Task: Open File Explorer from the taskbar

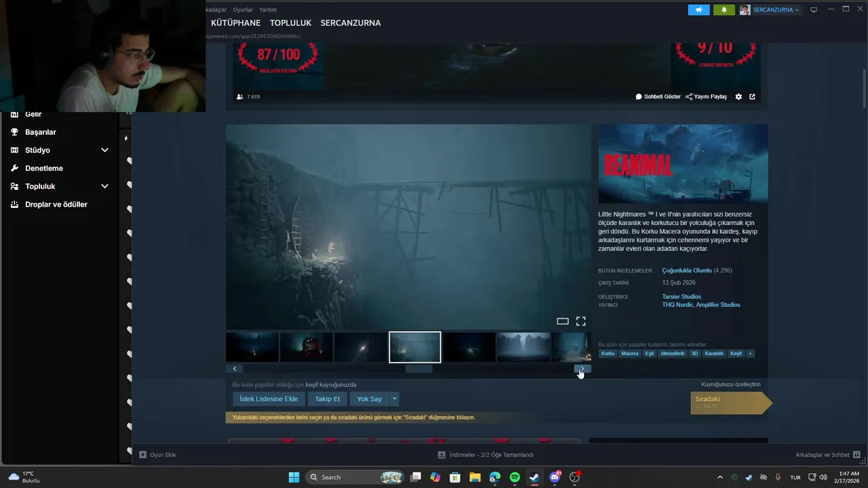Action: coord(475,477)
